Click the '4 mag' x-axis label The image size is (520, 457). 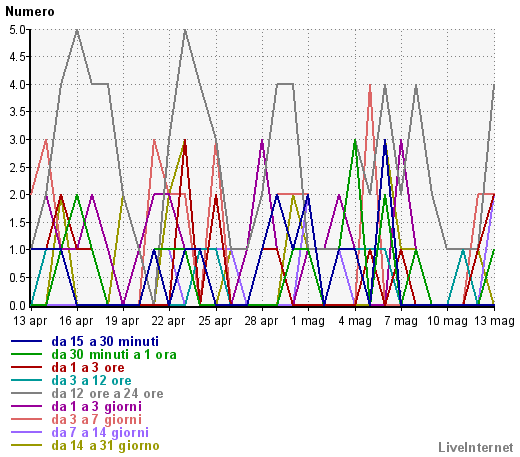pyautogui.click(x=355, y=321)
